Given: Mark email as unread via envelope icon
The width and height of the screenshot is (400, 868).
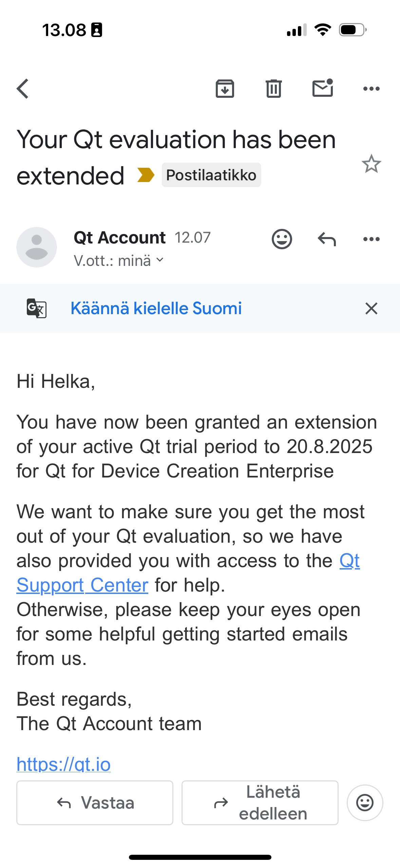Looking at the screenshot, I should tap(323, 88).
